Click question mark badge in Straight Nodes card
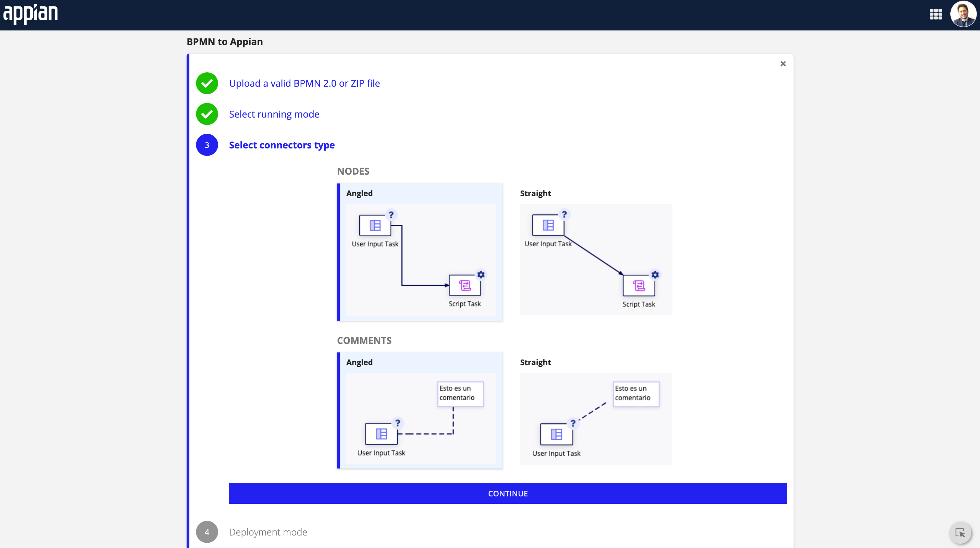This screenshot has width=980, height=548. pos(564,214)
